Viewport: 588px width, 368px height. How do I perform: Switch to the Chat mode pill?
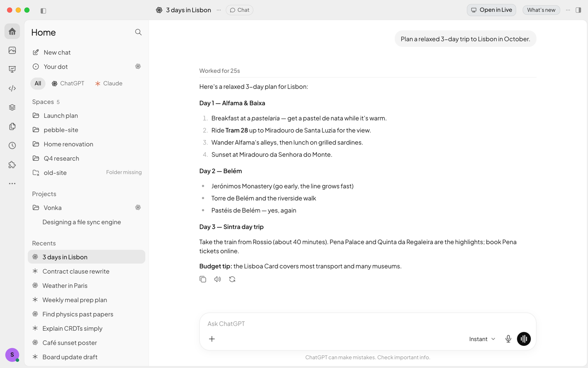240,10
